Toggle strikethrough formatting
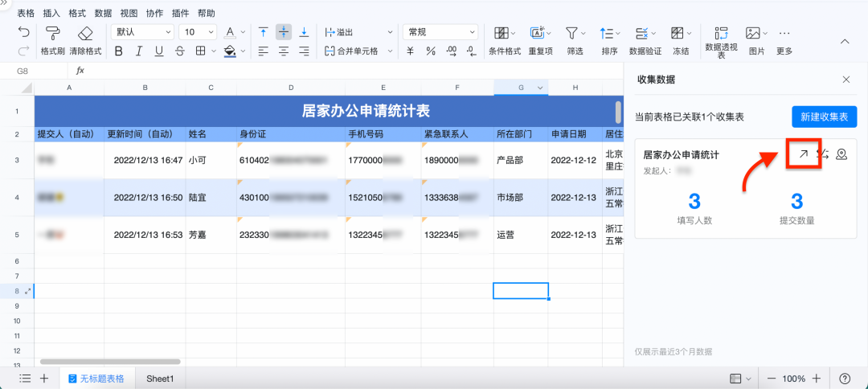The image size is (868, 389). [x=179, y=51]
